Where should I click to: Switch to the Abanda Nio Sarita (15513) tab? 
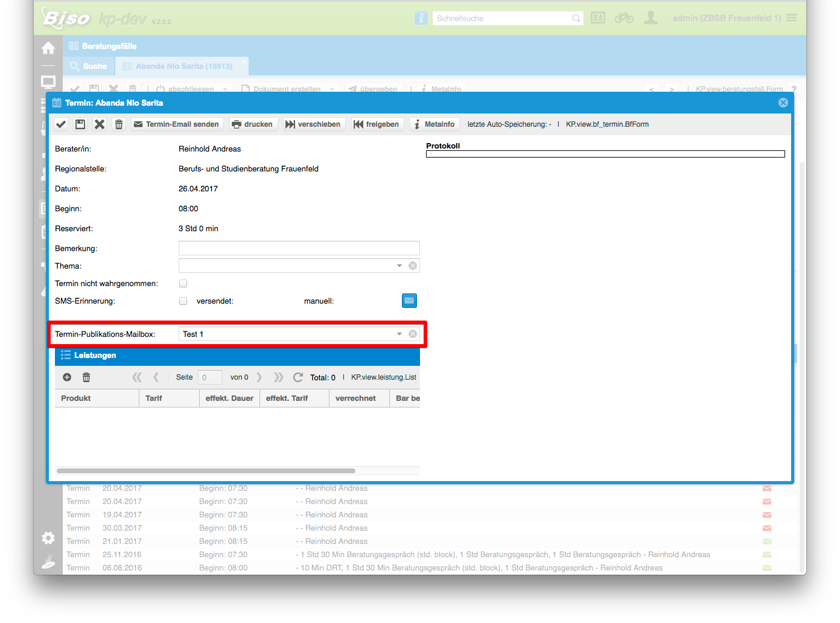[182, 66]
